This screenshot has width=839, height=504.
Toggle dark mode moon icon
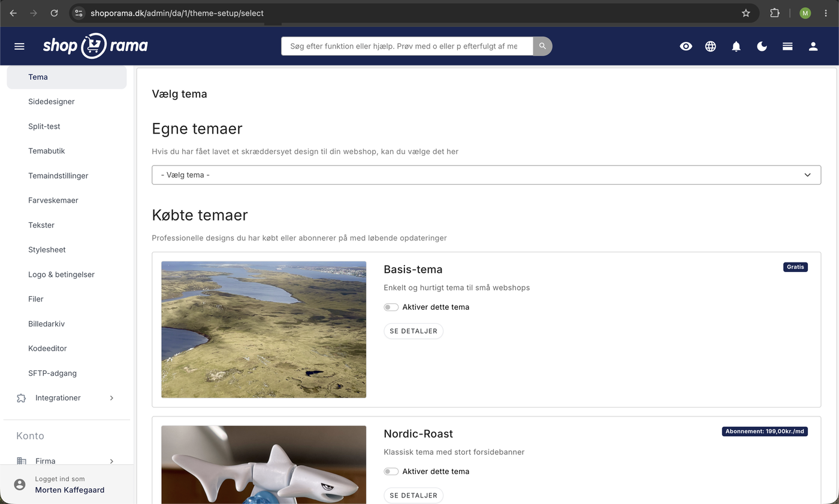[x=762, y=46]
